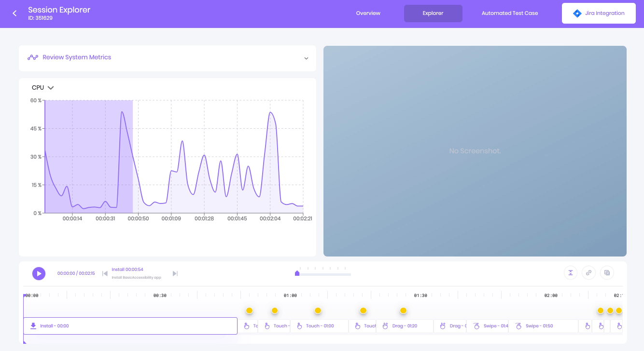This screenshot has height=351, width=644.
Task: Click the fit-timeline vertical collapse icon
Action: click(571, 273)
